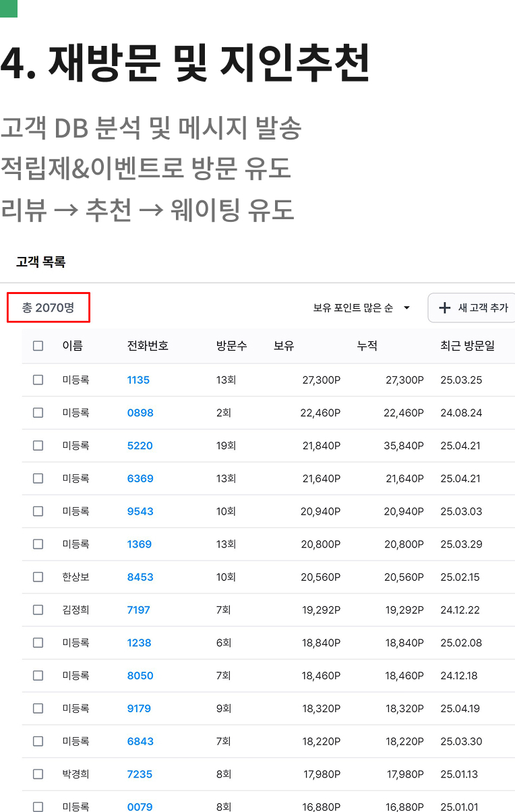Click the plus icon for new customer

[x=444, y=308]
